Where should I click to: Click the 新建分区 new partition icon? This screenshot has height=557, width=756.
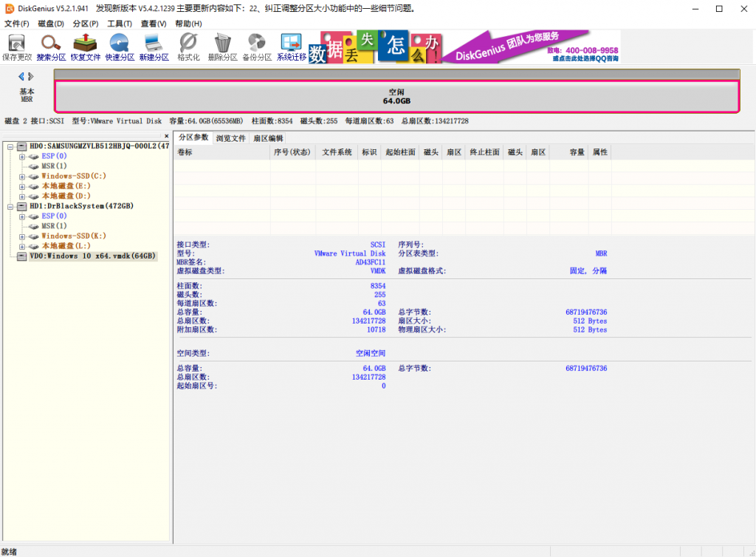point(154,47)
